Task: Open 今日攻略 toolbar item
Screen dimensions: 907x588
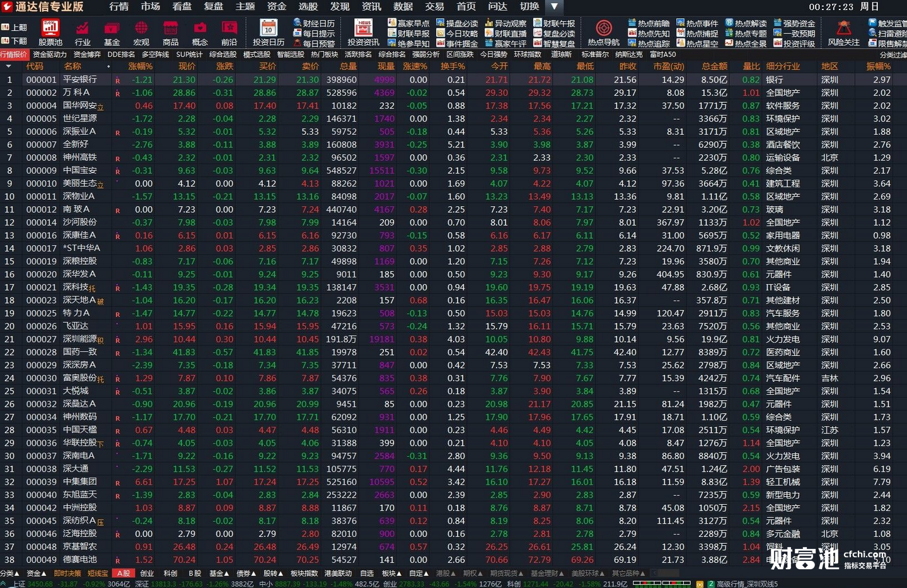Action: coord(457,33)
